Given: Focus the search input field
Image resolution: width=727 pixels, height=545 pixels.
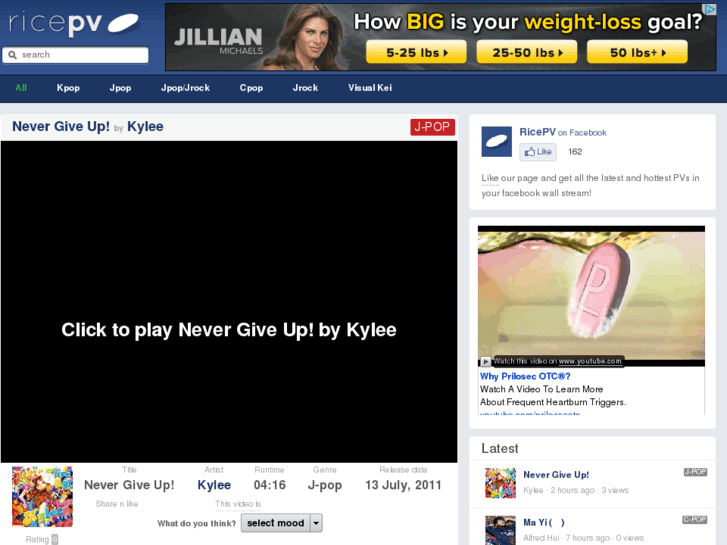Looking at the screenshot, I should pos(75,55).
